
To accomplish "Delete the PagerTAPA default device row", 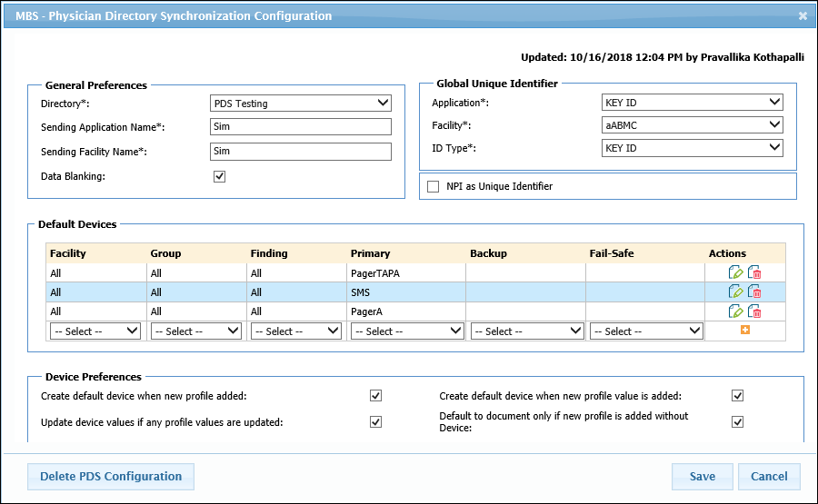I will (754, 272).
